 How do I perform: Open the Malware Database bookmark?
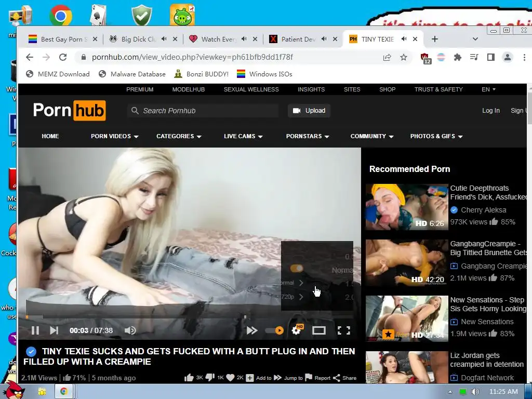132,74
